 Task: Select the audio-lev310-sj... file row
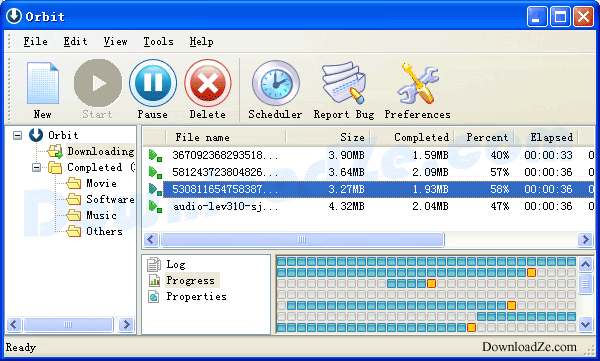tap(369, 206)
